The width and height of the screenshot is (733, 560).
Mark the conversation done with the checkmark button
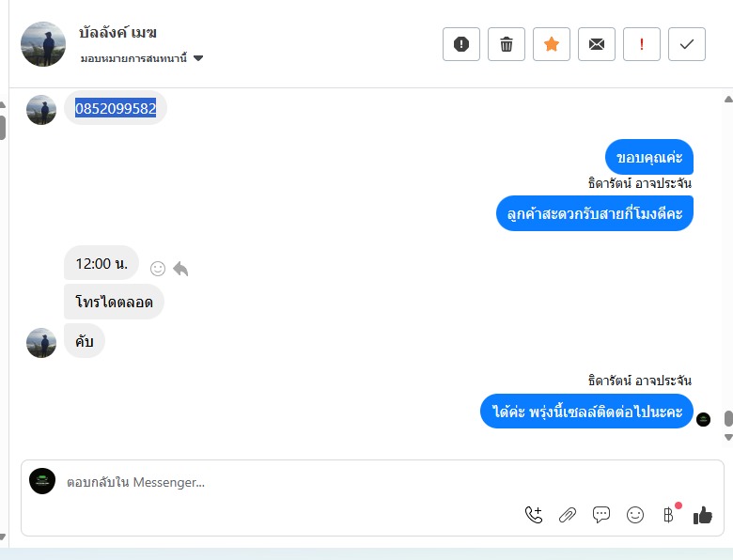pos(687,44)
